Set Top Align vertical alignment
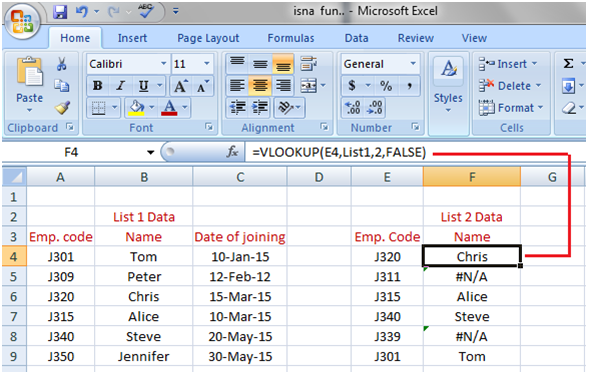 (237, 63)
